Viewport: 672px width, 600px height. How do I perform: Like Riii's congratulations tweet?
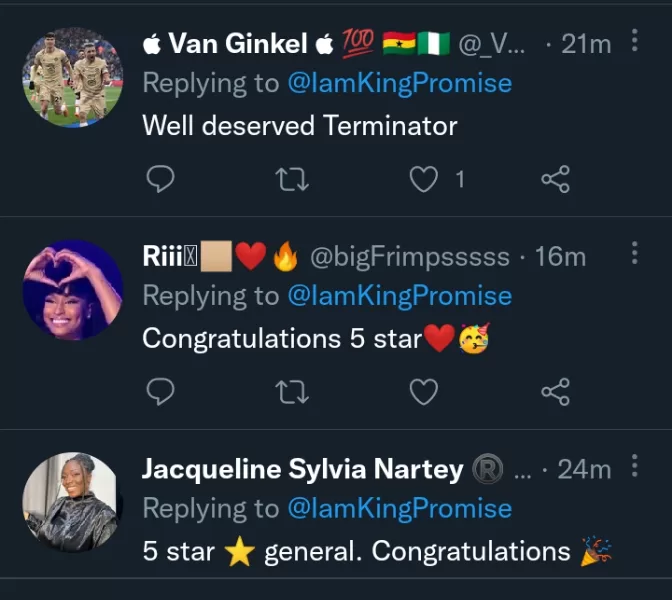(424, 392)
